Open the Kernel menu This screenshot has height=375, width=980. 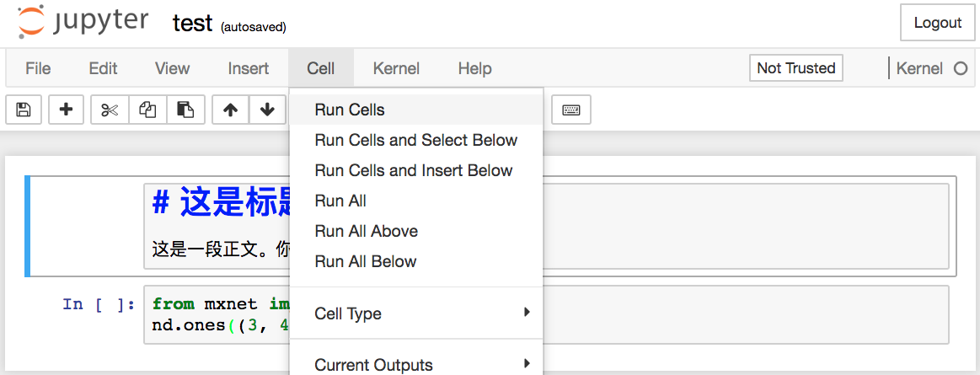pyautogui.click(x=396, y=69)
